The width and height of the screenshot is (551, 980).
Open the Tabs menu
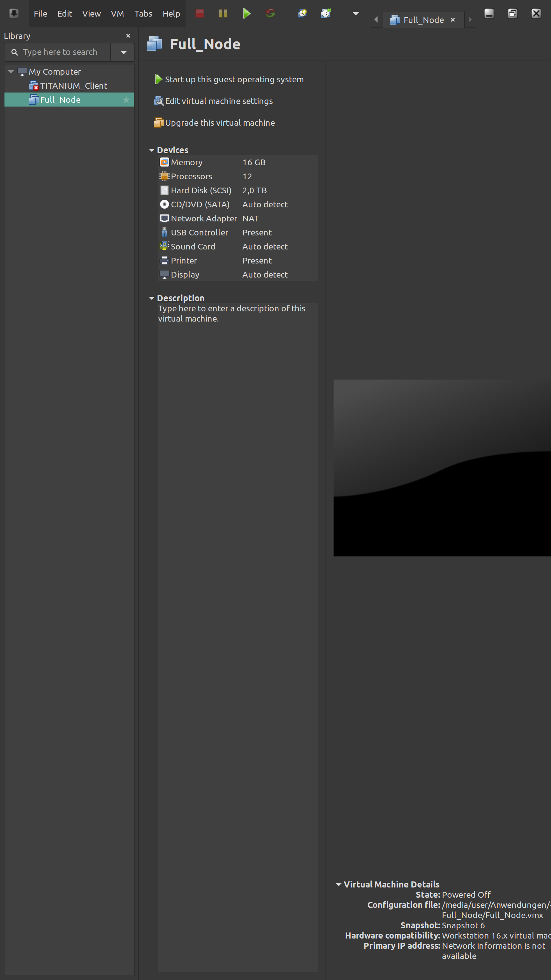[x=143, y=14]
